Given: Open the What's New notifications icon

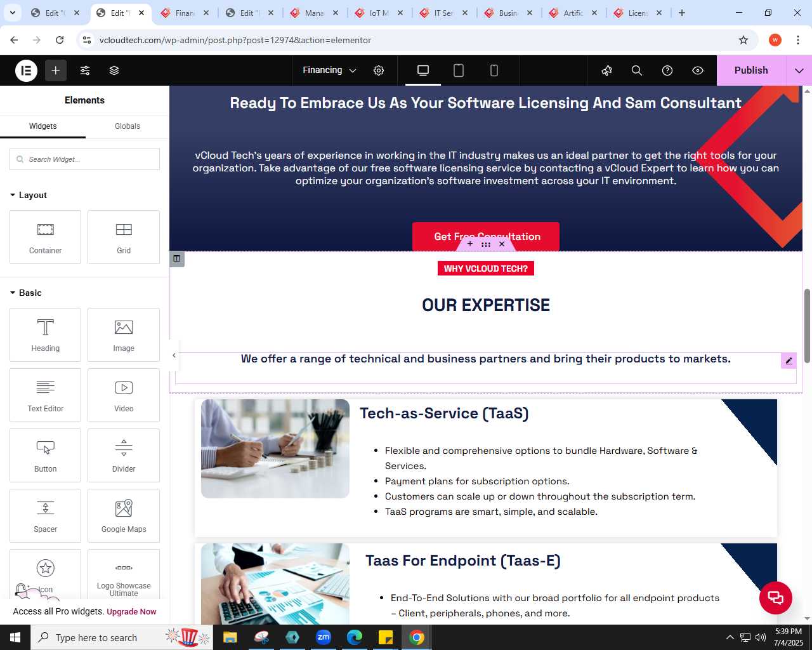Looking at the screenshot, I should click(606, 70).
